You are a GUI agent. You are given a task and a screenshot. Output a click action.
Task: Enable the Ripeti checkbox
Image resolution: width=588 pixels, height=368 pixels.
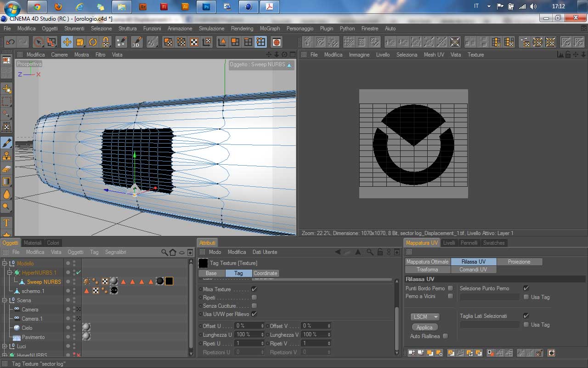pyautogui.click(x=254, y=298)
